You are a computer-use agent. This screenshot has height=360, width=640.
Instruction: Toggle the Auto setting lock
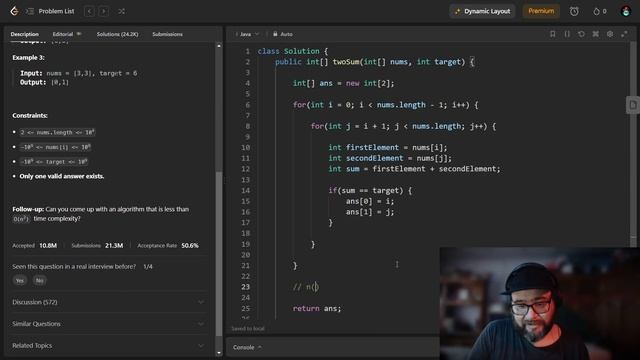(282, 34)
